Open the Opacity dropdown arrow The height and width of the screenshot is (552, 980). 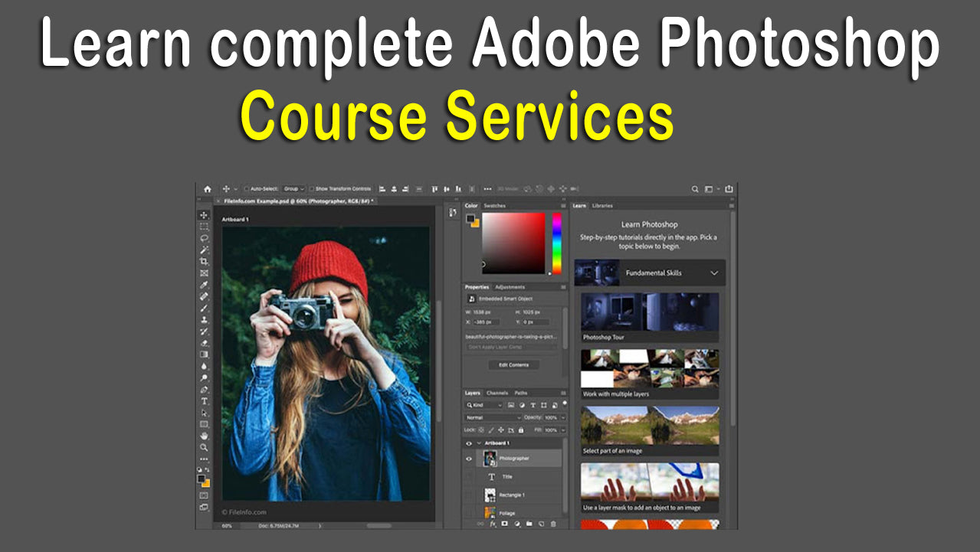pyautogui.click(x=563, y=417)
